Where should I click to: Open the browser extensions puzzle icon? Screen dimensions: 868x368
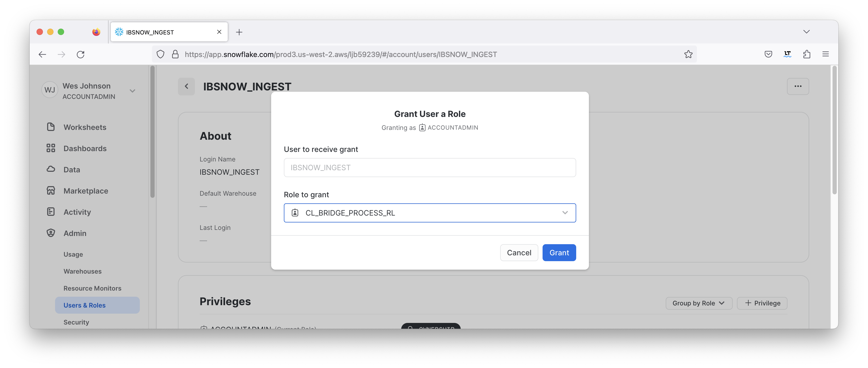coord(807,54)
